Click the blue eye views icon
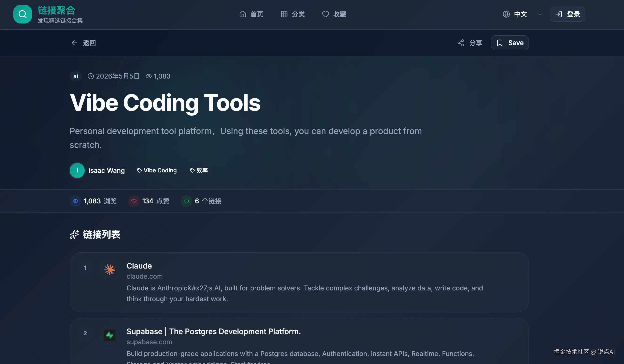This screenshot has width=624, height=364. (75, 201)
